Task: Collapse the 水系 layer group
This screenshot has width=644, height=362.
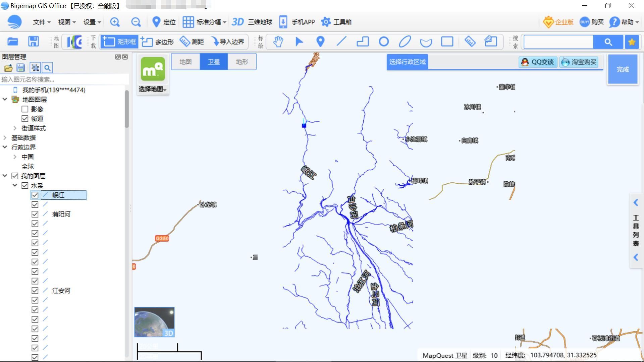Action: 15,185
